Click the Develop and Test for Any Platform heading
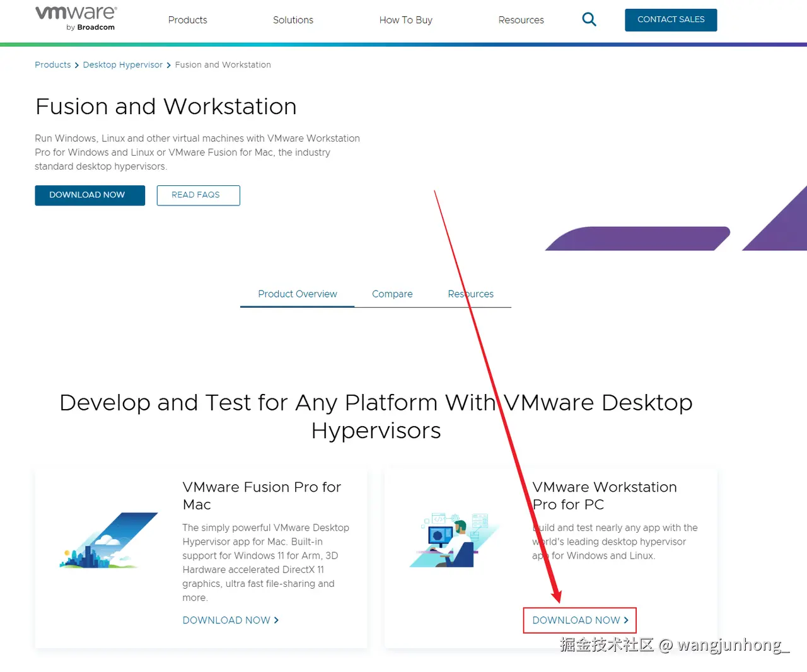 [376, 416]
